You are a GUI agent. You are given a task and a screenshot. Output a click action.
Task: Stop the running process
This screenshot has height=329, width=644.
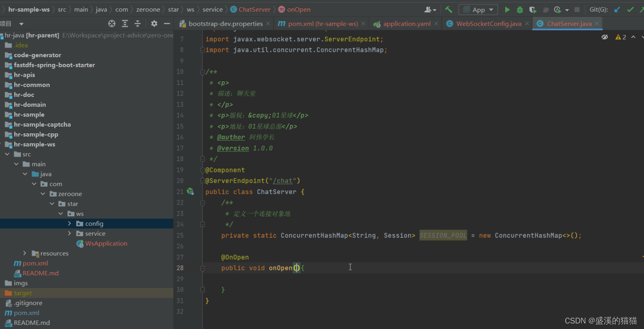(577, 9)
